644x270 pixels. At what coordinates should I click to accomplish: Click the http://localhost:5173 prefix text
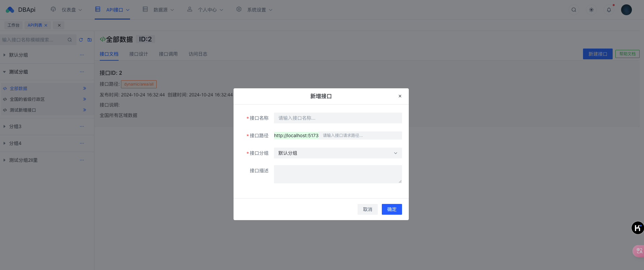[x=296, y=136]
